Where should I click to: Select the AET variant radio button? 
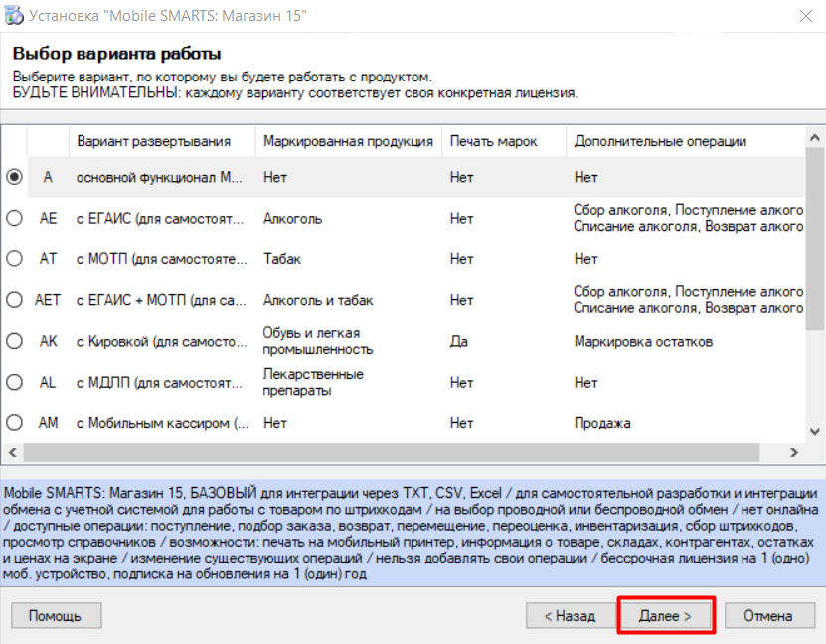(14, 300)
